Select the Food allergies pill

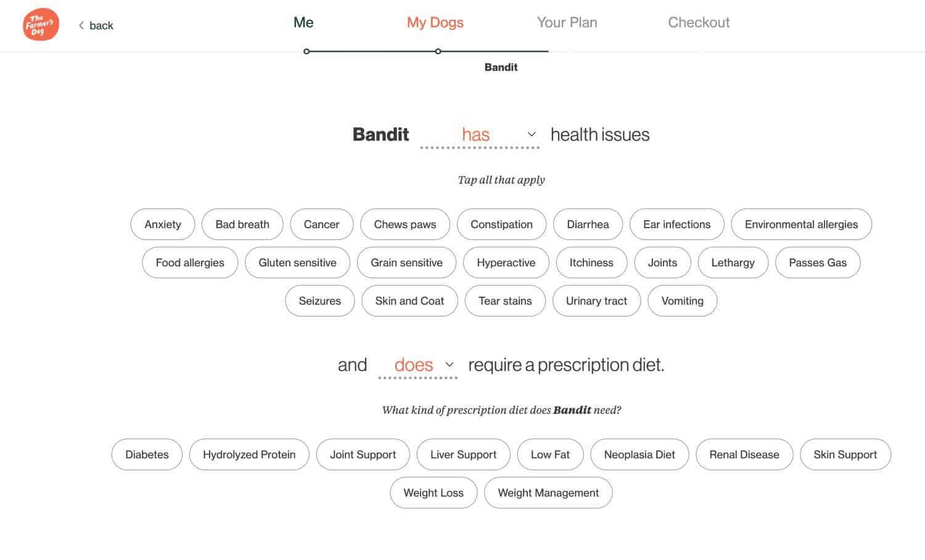(190, 263)
